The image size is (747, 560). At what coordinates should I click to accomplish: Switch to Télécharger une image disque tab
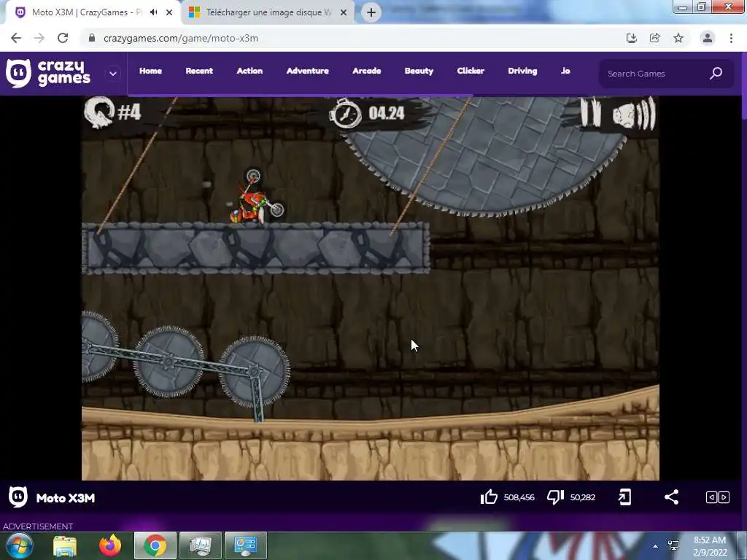pyautogui.click(x=268, y=12)
